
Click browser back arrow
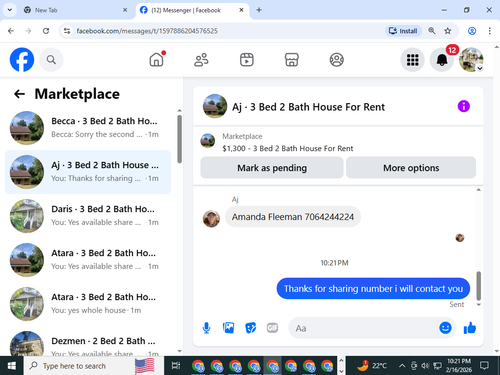(11, 31)
